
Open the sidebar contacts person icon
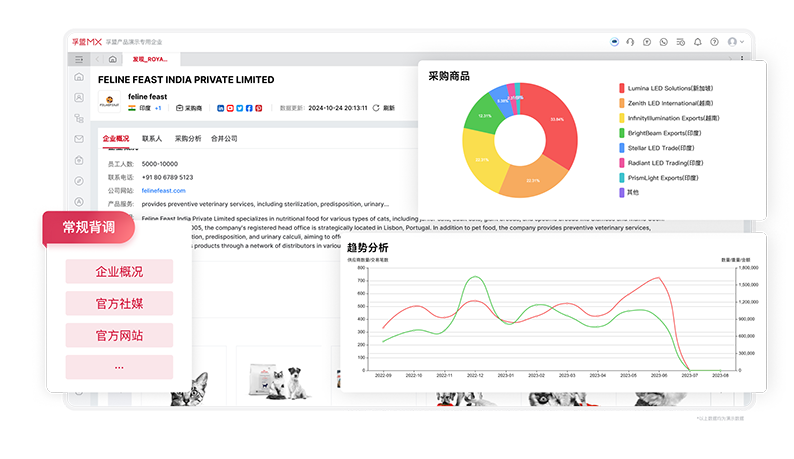pos(79,97)
